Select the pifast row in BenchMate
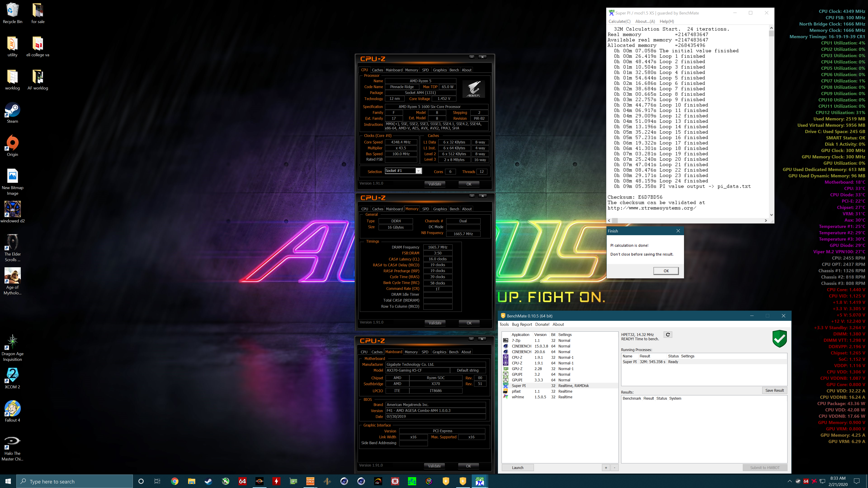Viewport: 868px width, 488px height. tap(560, 391)
